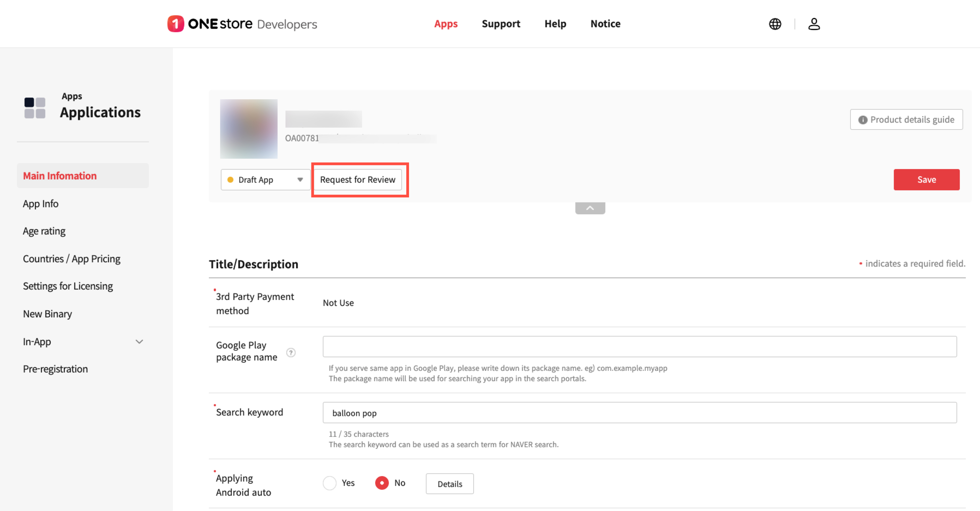
Task: Go to Countries / App Pricing section
Action: point(71,259)
